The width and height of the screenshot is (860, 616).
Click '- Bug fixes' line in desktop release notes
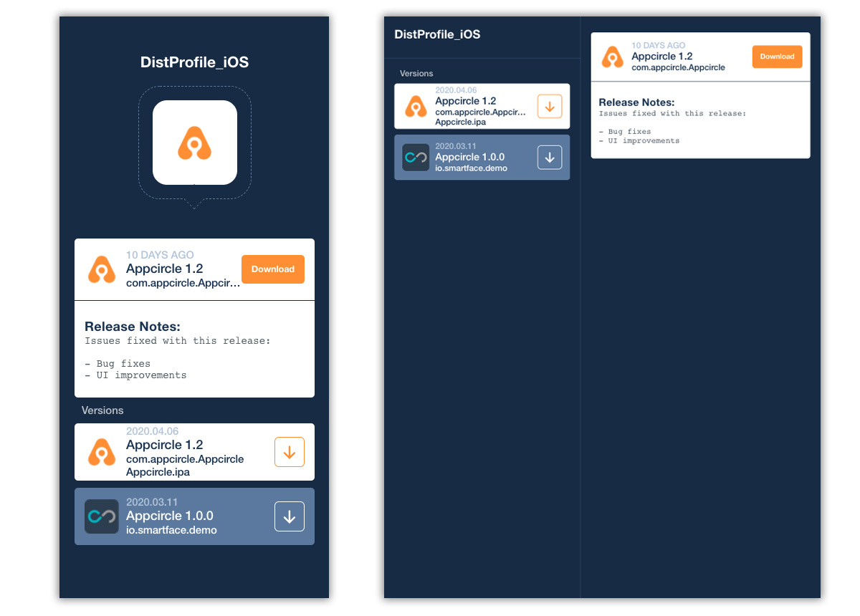point(625,132)
